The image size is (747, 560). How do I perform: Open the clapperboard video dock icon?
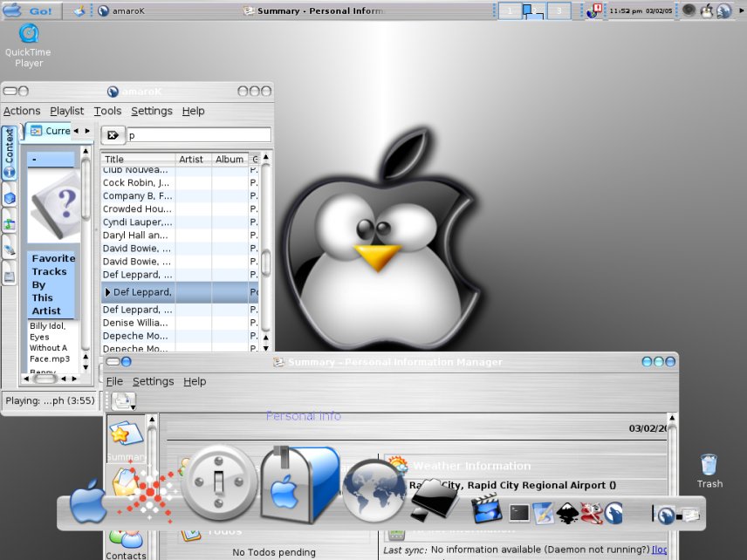[486, 509]
